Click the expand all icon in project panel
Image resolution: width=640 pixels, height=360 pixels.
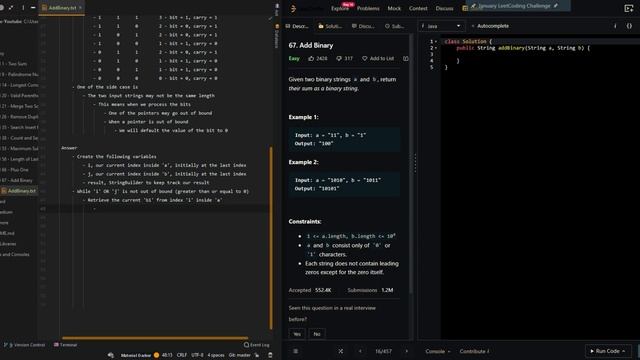click(x=11, y=7)
